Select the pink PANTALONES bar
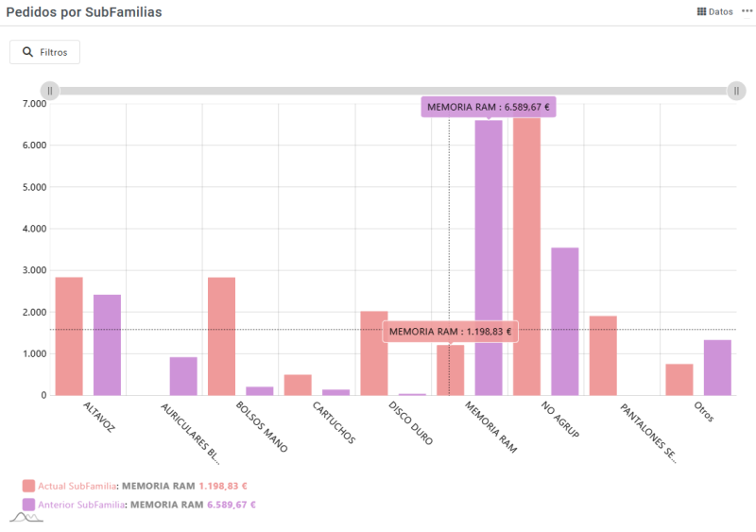The height and width of the screenshot is (532, 756). tap(603, 355)
